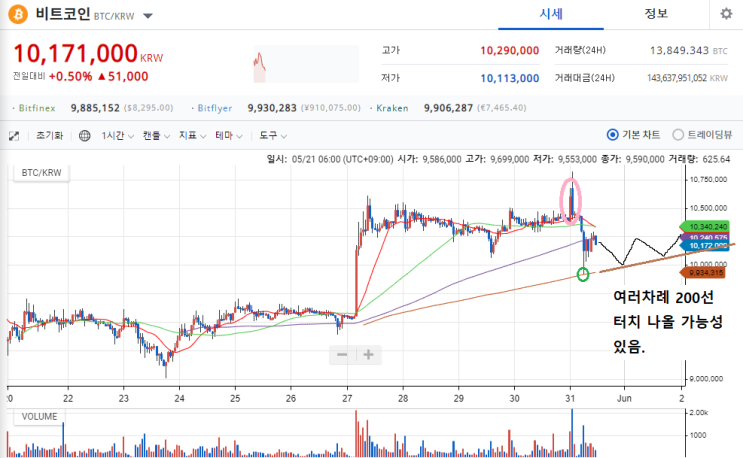Click the 24H turnover 143,637,951,052 KRW
The image size is (743, 458).
(x=687, y=78)
